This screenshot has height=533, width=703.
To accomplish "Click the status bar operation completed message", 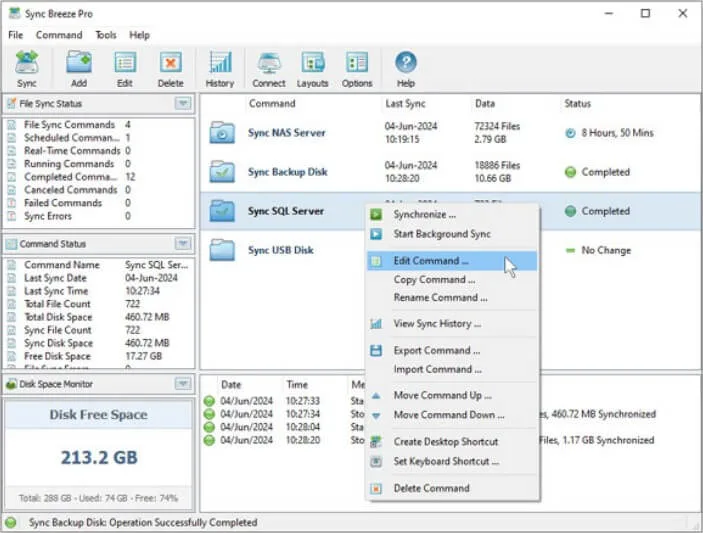I will 143,523.
